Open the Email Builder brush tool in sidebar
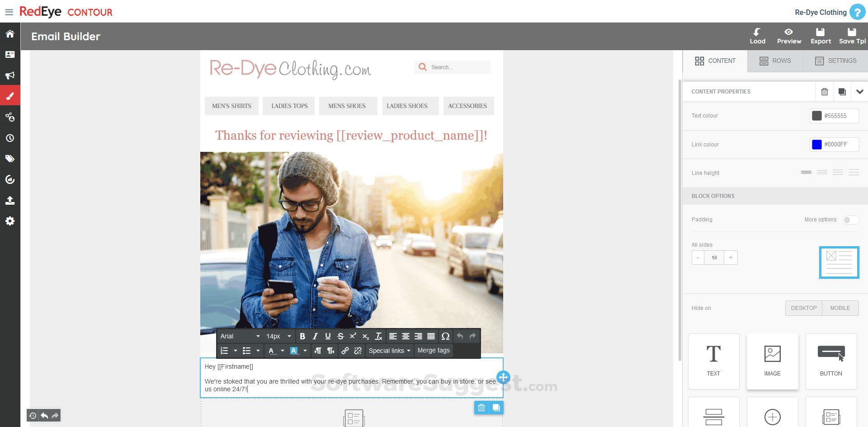The image size is (868, 427). pyautogui.click(x=10, y=95)
